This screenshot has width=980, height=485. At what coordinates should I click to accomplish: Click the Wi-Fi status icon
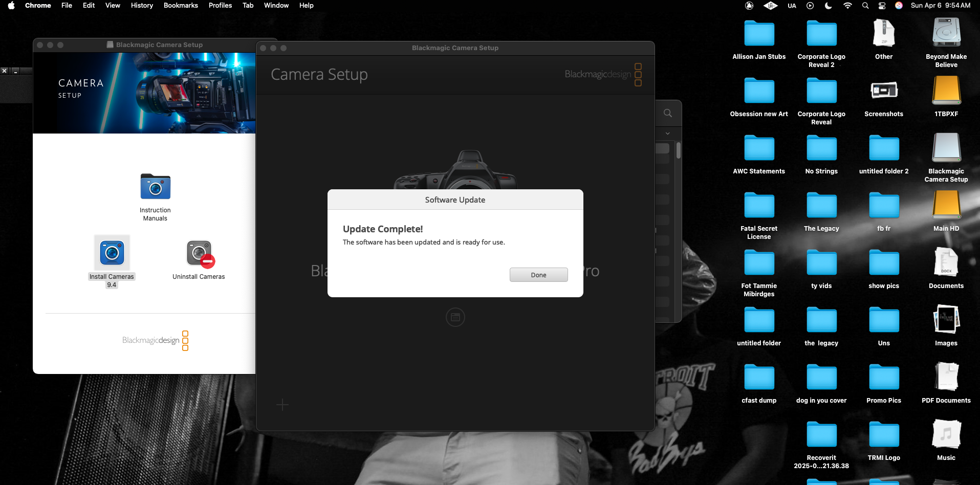[x=847, y=5]
